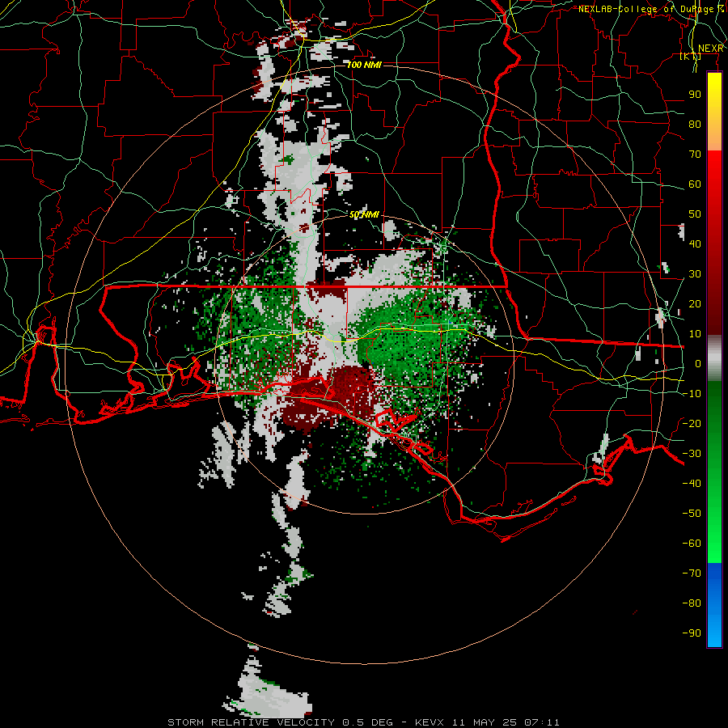Click the 40 value on velocity scale

click(x=695, y=243)
